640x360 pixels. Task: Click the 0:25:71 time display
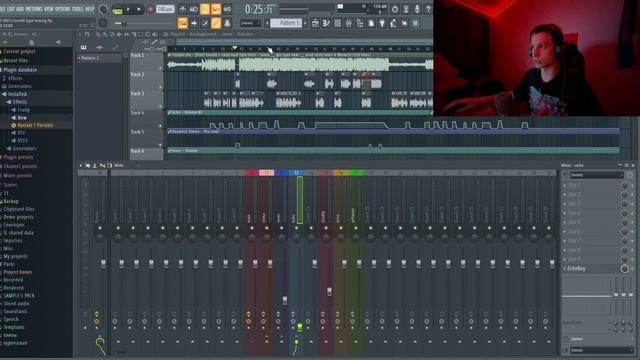pos(258,9)
